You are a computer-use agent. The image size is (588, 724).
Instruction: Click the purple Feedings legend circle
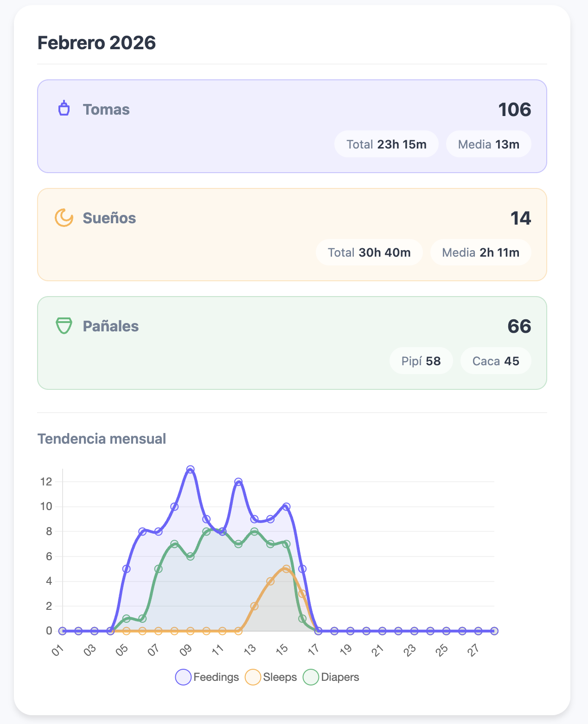point(182,678)
